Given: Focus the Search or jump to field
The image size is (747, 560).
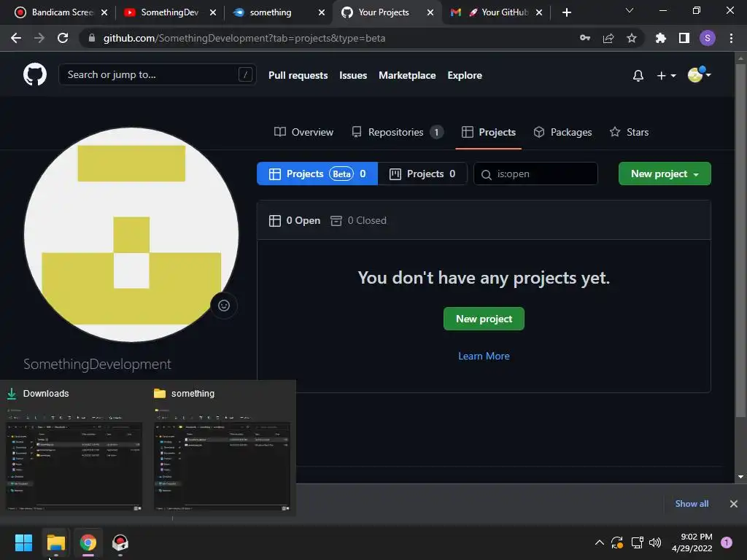Looking at the screenshot, I should (158, 75).
